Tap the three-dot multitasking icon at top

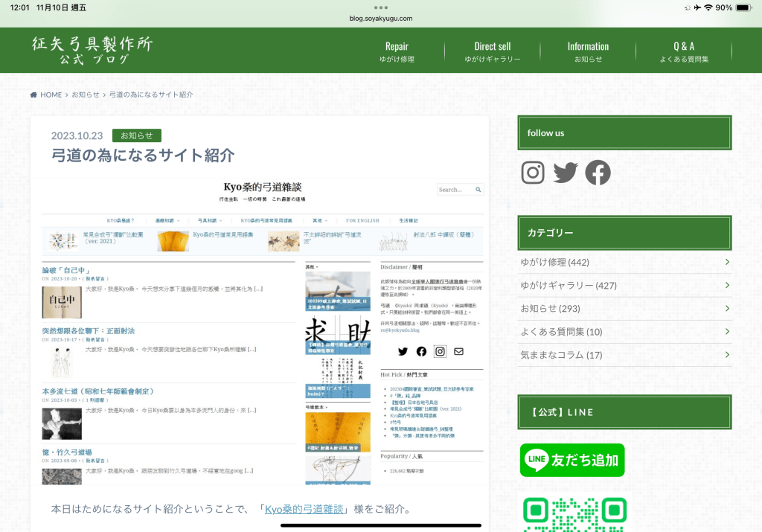[381, 7]
